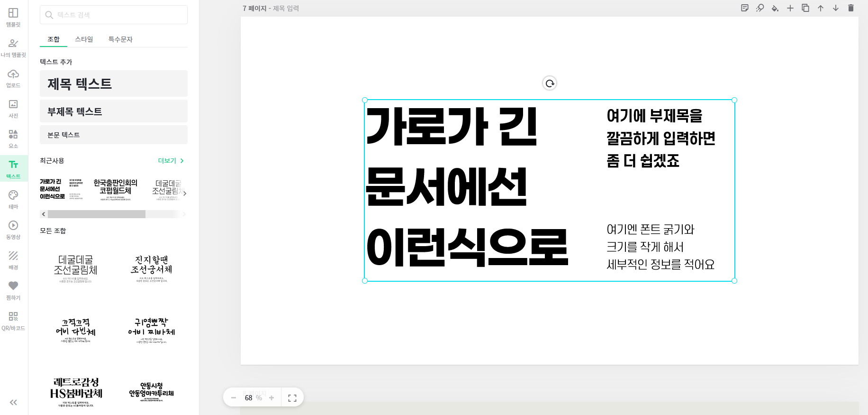Open 나의 템플릿 in the sidebar
This screenshot has width=868, height=415.
pos(13,48)
